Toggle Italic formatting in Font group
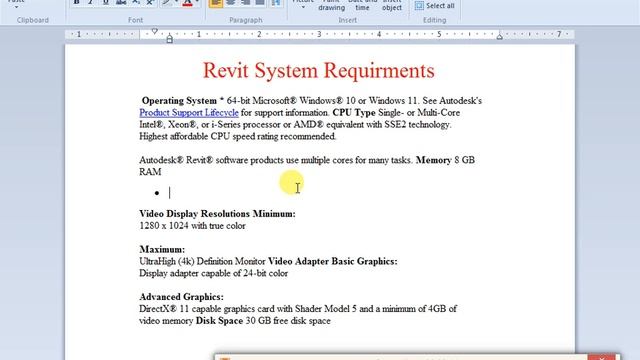This screenshot has height=360, width=640. (91, 2)
